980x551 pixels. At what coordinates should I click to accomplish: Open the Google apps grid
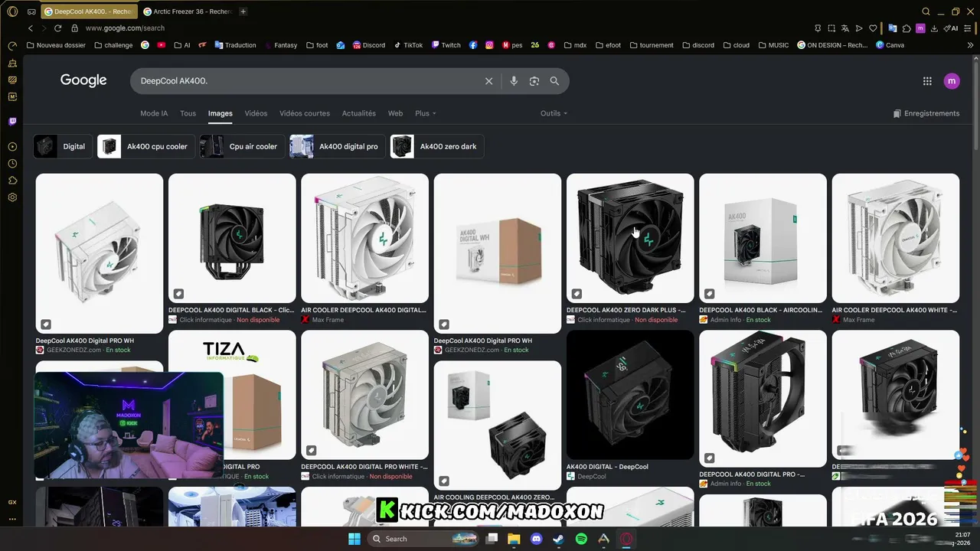pyautogui.click(x=927, y=81)
